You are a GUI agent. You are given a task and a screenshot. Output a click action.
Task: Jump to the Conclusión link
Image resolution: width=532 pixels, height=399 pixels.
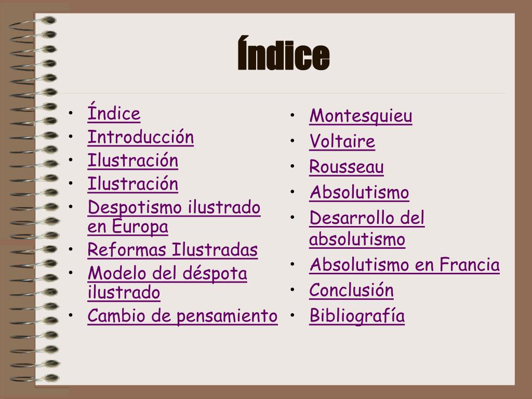point(351,290)
